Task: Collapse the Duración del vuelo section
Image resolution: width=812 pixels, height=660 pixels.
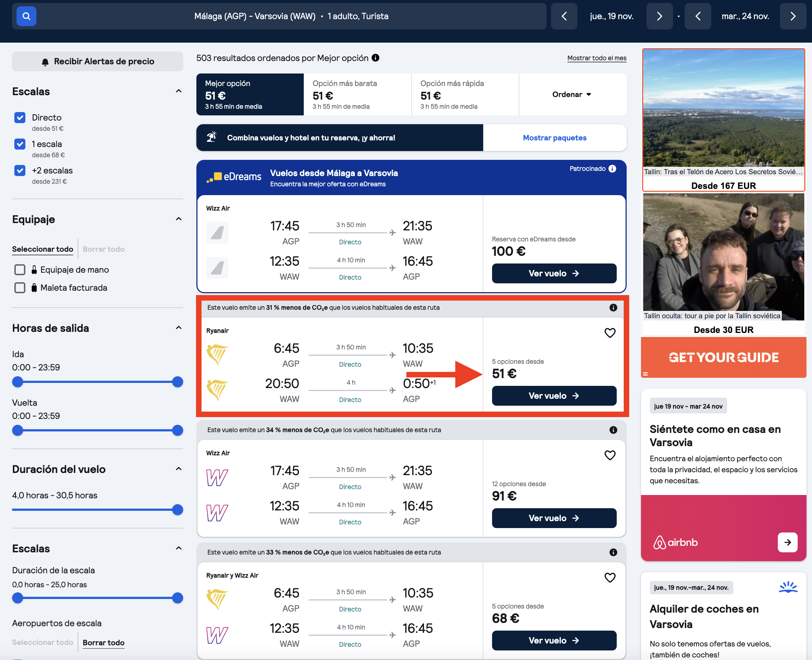Action: 178,469
